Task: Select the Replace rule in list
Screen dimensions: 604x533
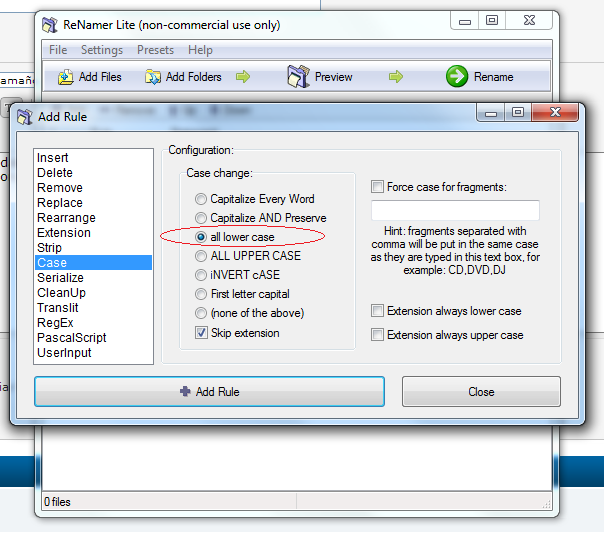Action: coord(59,203)
